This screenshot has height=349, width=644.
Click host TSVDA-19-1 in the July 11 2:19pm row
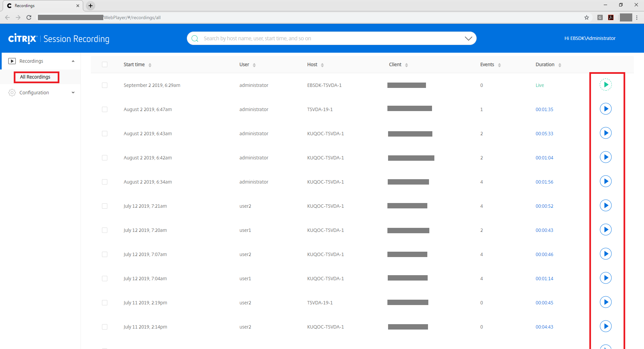[320, 303]
